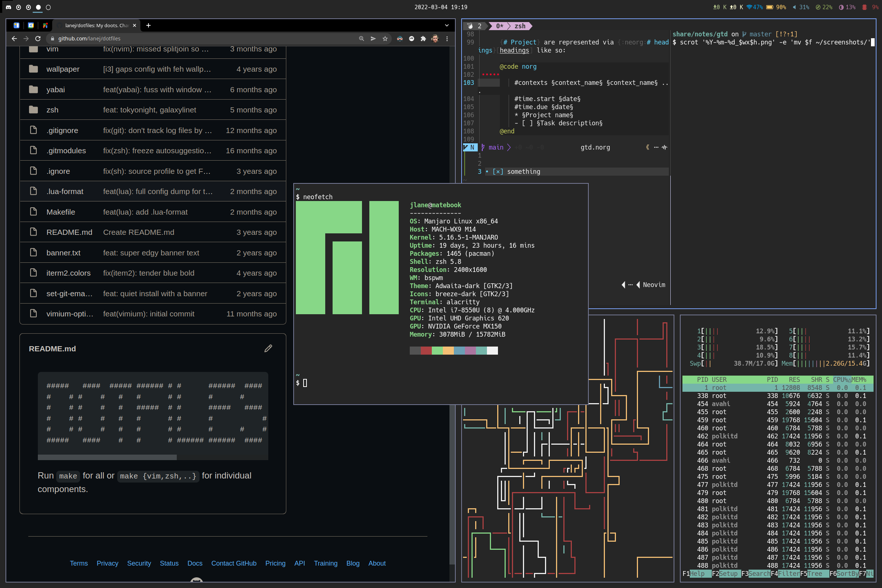Image resolution: width=882 pixels, height=588 pixels.
Task: Open the Chrome extensions puzzle icon
Action: [x=423, y=39]
